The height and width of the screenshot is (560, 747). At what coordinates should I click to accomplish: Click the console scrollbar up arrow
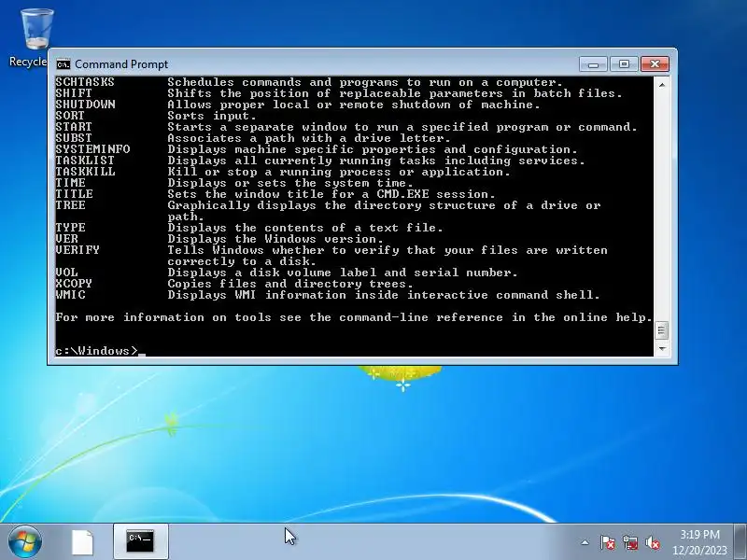tap(661, 85)
